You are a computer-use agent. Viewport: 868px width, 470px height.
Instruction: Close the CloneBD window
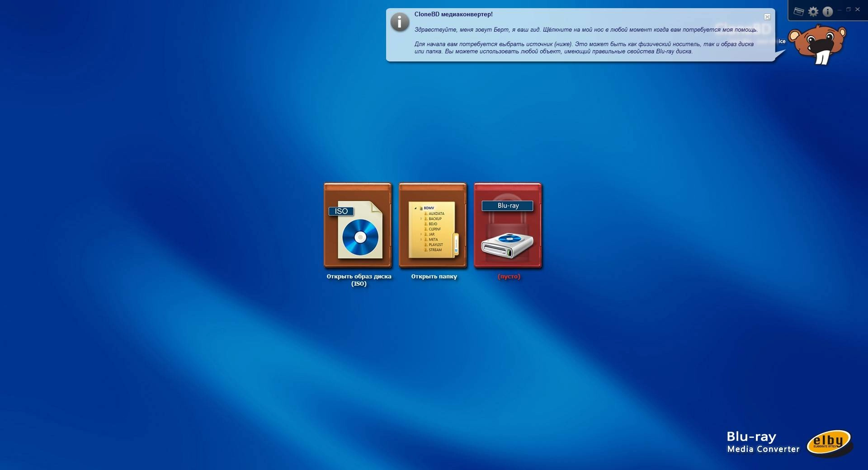858,9
